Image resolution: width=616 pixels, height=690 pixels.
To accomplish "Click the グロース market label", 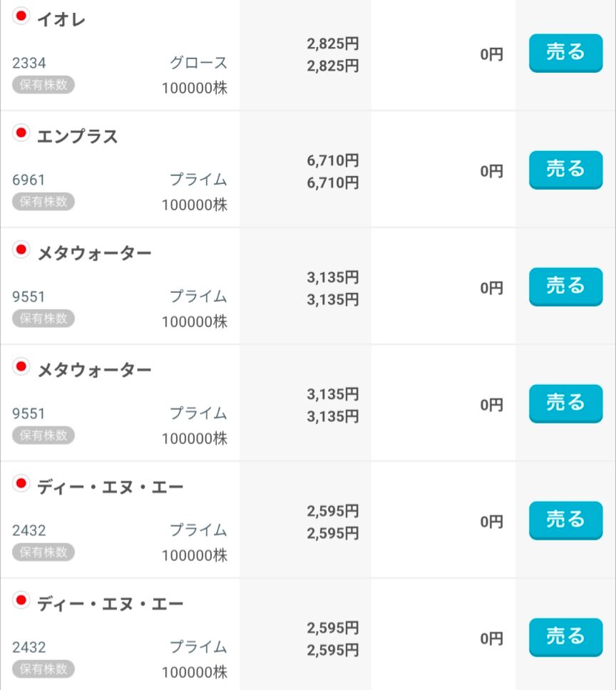I will [198, 63].
